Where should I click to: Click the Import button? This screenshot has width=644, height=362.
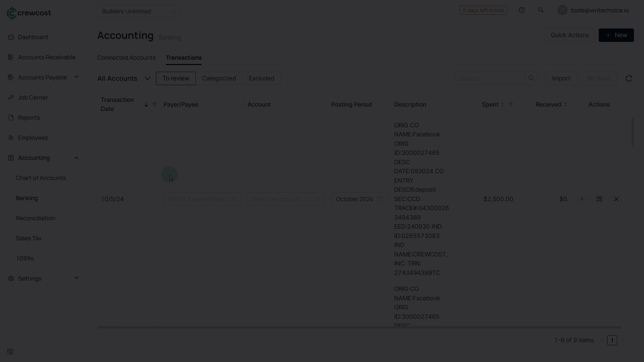click(561, 78)
